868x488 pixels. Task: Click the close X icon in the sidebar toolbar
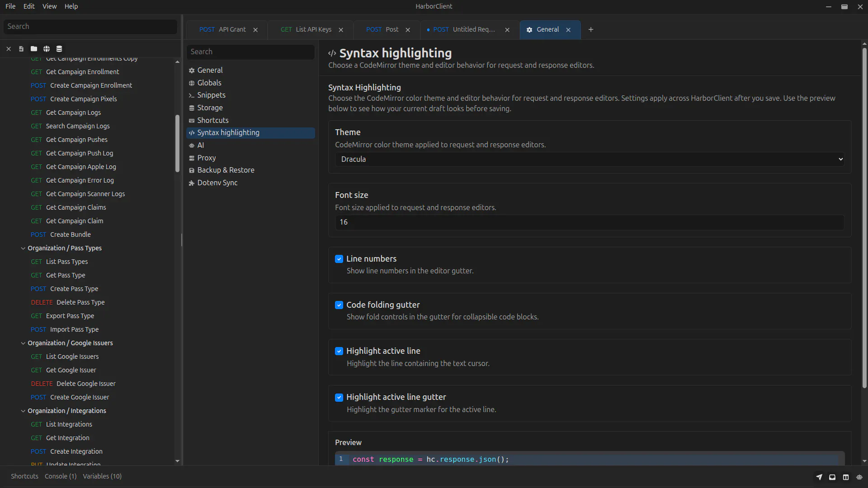9,49
